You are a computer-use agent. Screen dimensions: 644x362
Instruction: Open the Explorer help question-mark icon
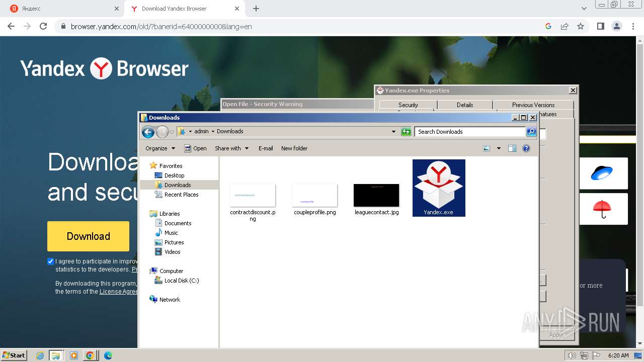[526, 148]
